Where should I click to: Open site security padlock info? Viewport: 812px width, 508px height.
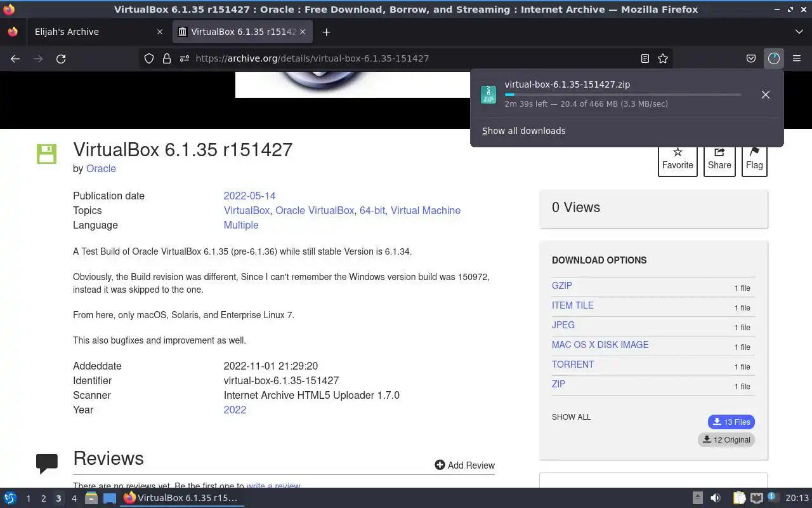pos(167,58)
